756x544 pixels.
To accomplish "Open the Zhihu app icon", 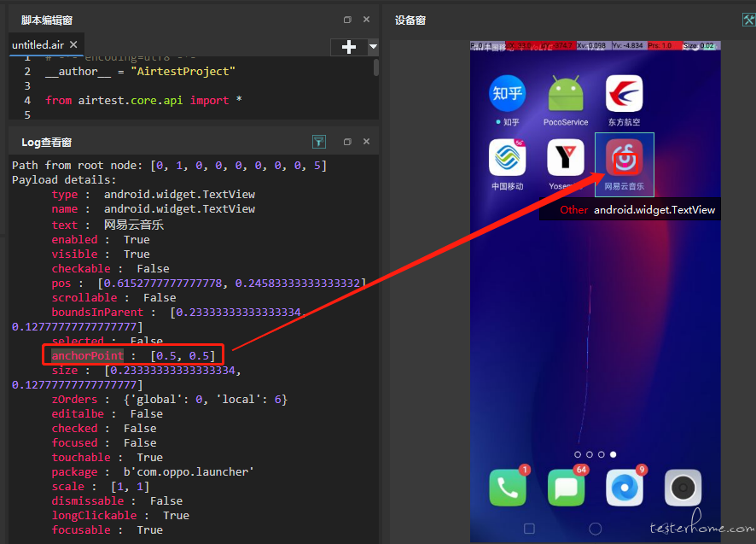I will [507, 94].
